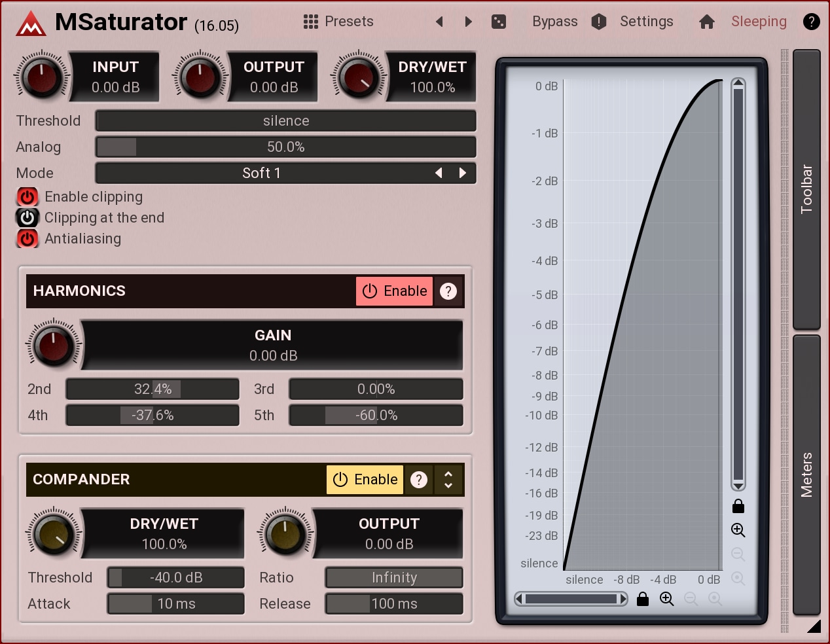The height and width of the screenshot is (644, 830).
Task: Open Compander section help icon
Action: point(419,480)
